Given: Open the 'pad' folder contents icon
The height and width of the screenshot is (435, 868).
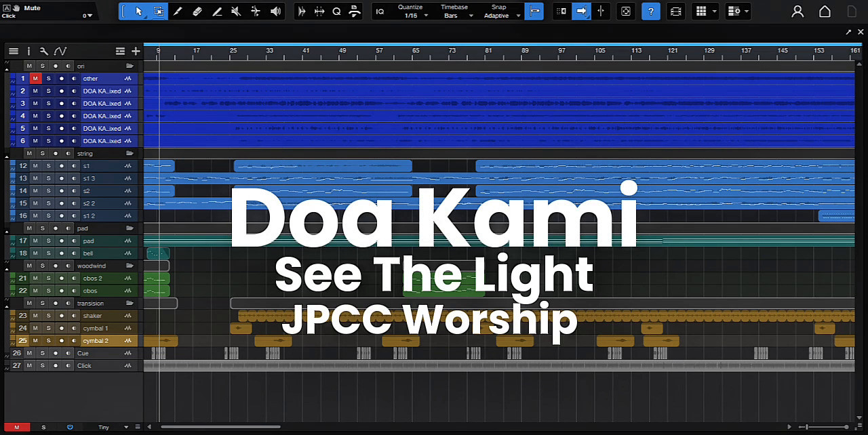Looking at the screenshot, I should coord(130,229).
